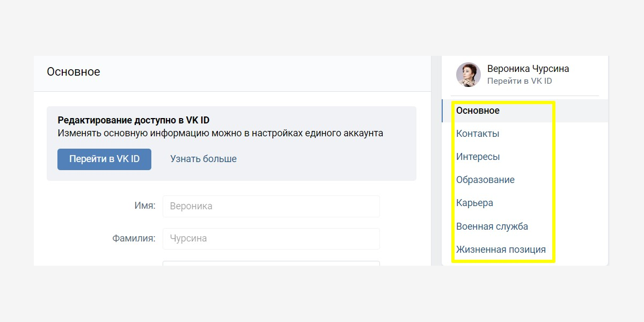This screenshot has width=644, height=322.
Task: Click the Имя input field
Action: point(271,206)
